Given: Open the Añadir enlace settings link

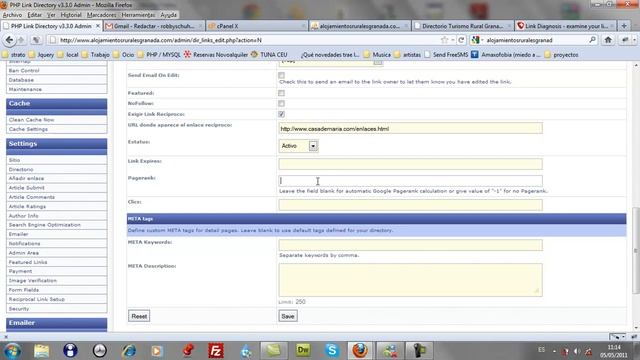Looking at the screenshot, I should tap(26, 178).
